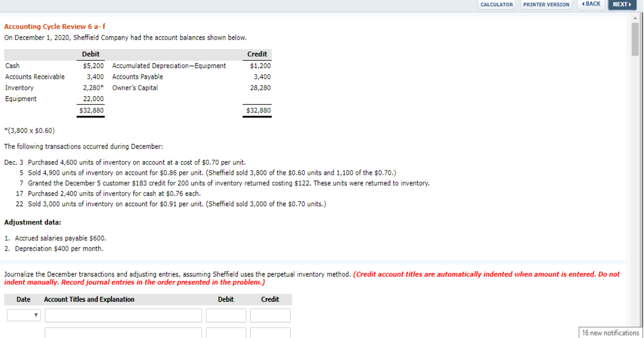This screenshot has width=644, height=338.
Task: Select the Inventory value 2,280*
Action: 93,88
